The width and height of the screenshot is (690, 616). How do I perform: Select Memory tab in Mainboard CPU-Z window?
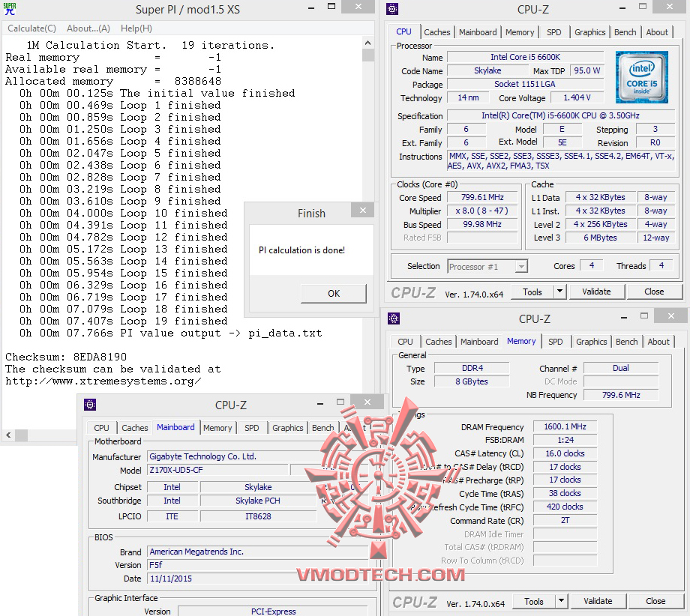pos(217,428)
